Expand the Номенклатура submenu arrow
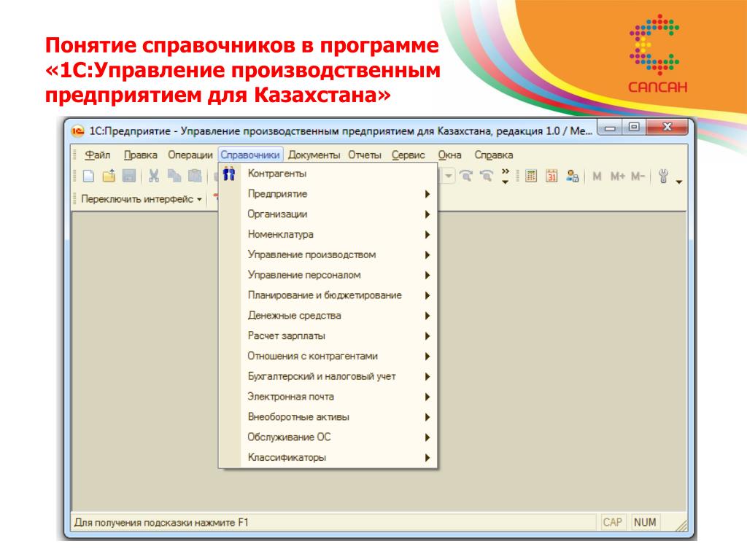This screenshot has height=560, width=747. [x=427, y=234]
